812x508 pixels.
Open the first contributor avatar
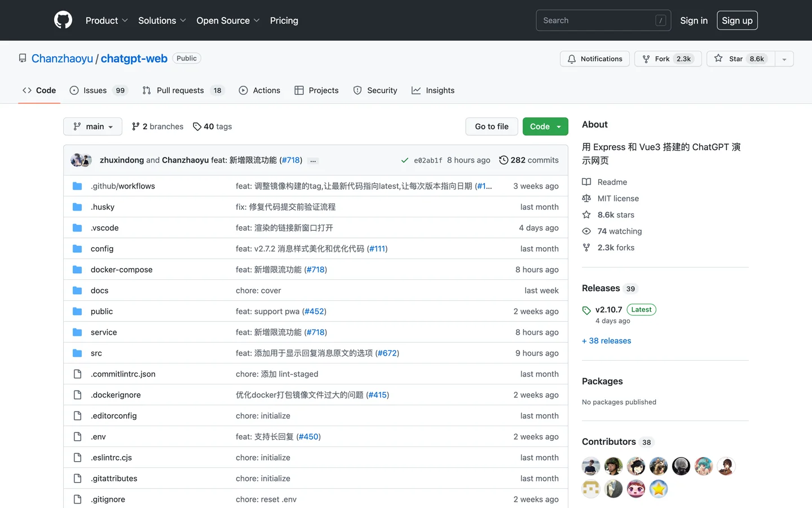(x=591, y=466)
